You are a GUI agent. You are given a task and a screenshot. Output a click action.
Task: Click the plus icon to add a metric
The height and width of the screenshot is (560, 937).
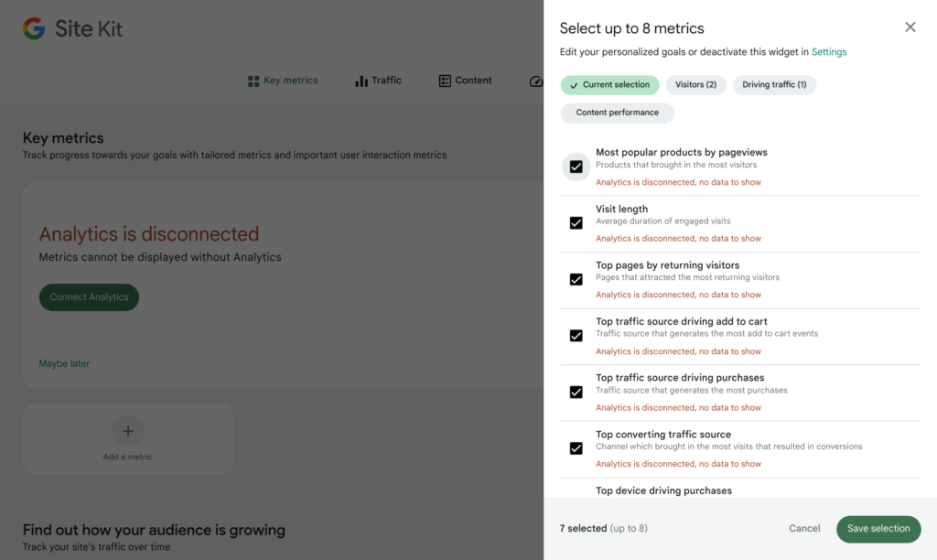click(x=128, y=431)
